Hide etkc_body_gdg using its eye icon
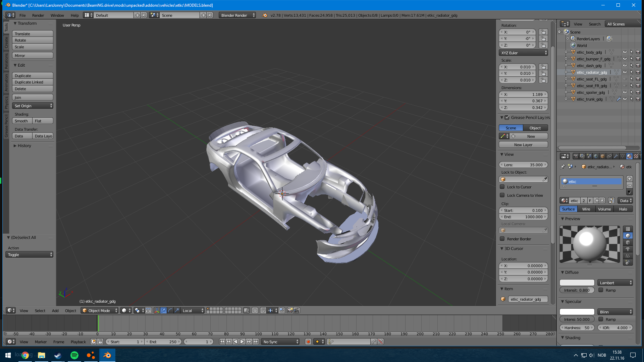The height and width of the screenshot is (362, 644). pyautogui.click(x=625, y=52)
